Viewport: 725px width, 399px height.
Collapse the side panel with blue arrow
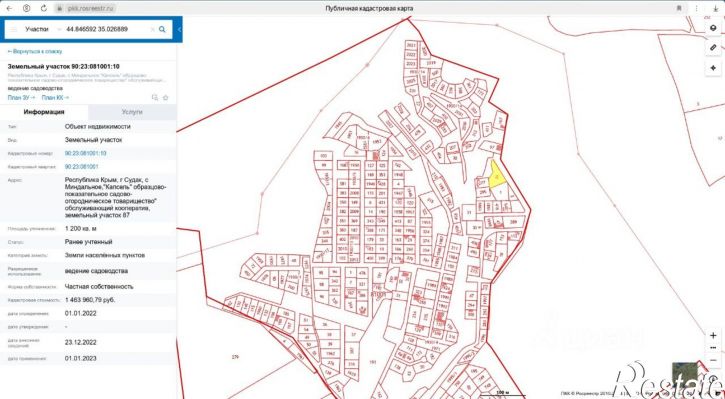pyautogui.click(x=179, y=30)
